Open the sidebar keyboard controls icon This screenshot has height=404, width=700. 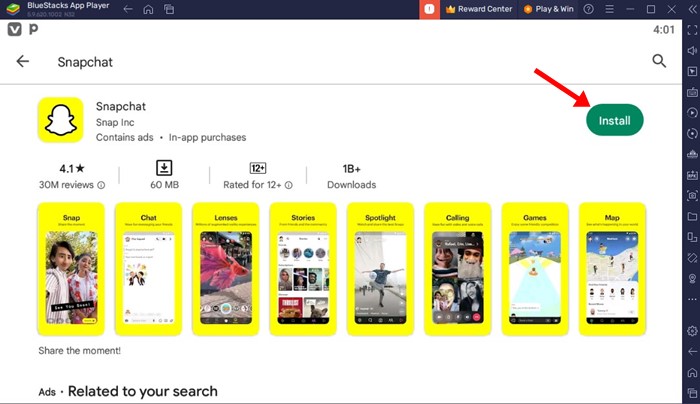click(692, 92)
